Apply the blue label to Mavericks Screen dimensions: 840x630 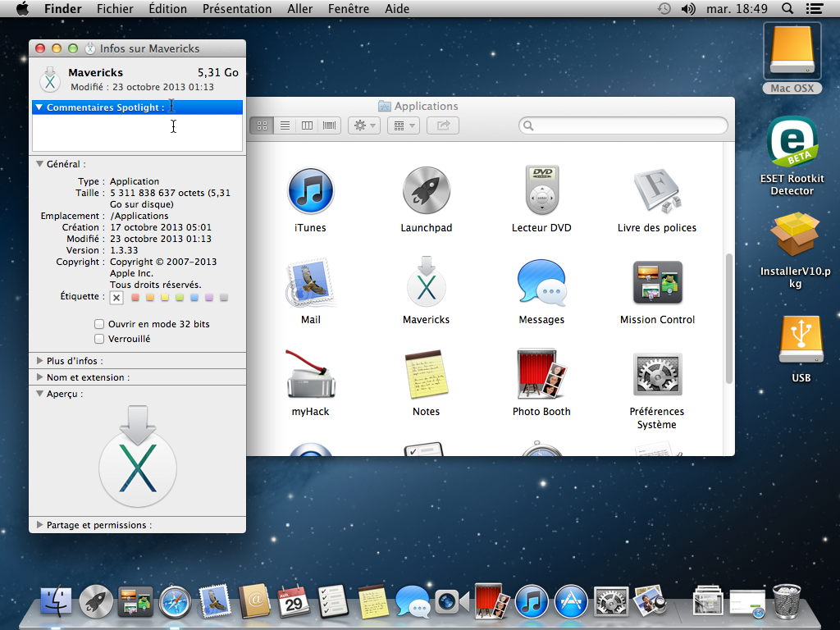click(x=194, y=297)
